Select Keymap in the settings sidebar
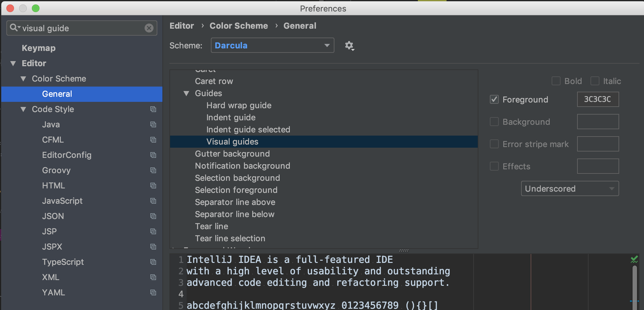The width and height of the screenshot is (644, 310). tap(38, 48)
